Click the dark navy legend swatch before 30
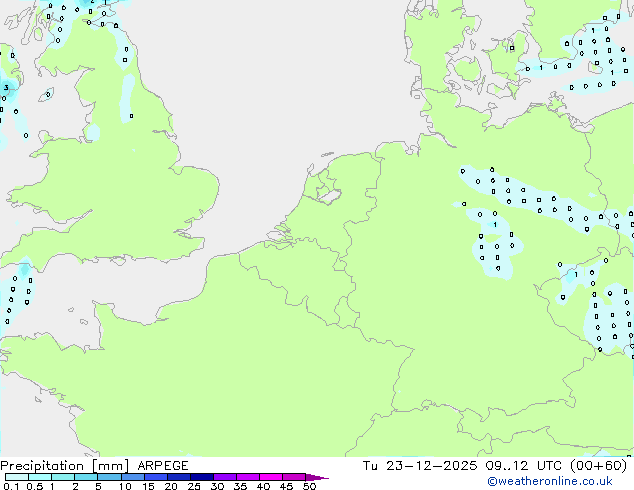The width and height of the screenshot is (634, 490). [x=203, y=477]
